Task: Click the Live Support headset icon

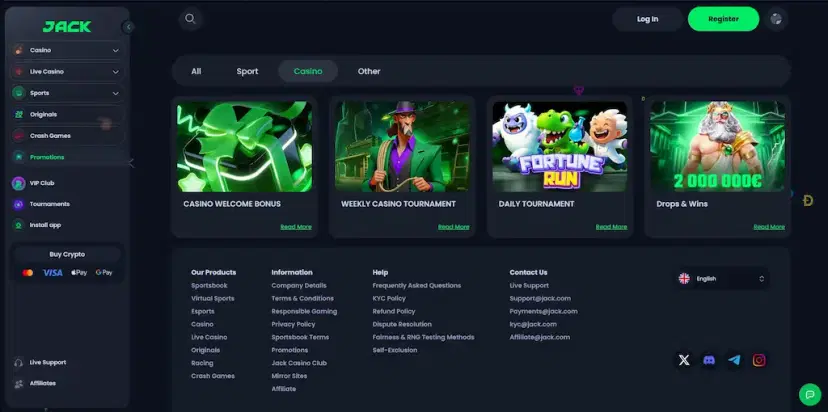Action: (x=18, y=362)
